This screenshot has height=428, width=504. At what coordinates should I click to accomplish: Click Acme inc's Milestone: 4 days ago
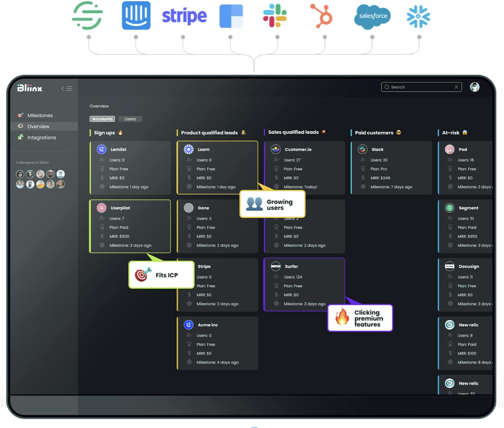[217, 362]
